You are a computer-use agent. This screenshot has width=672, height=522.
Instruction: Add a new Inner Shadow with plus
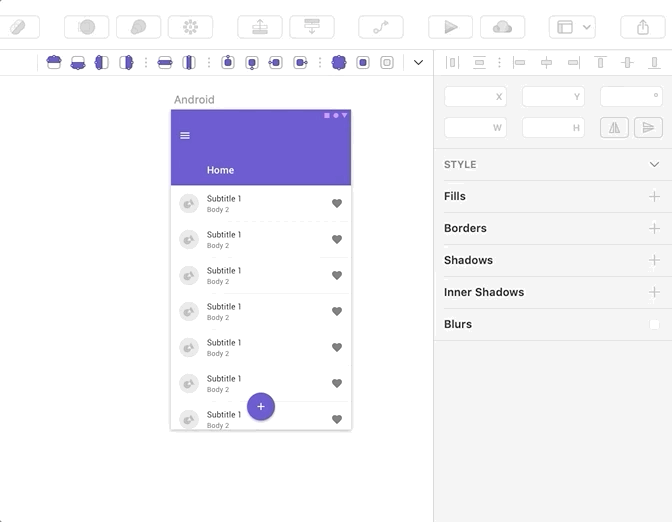coord(654,292)
